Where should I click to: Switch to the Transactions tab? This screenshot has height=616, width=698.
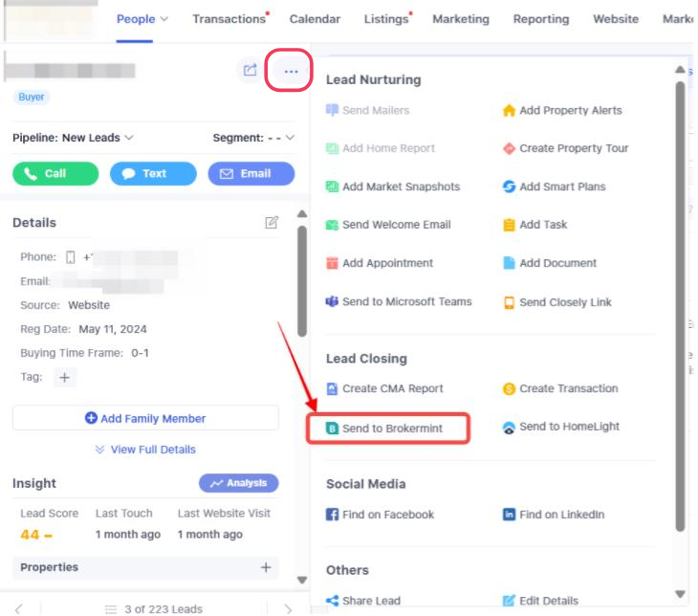pos(229,19)
